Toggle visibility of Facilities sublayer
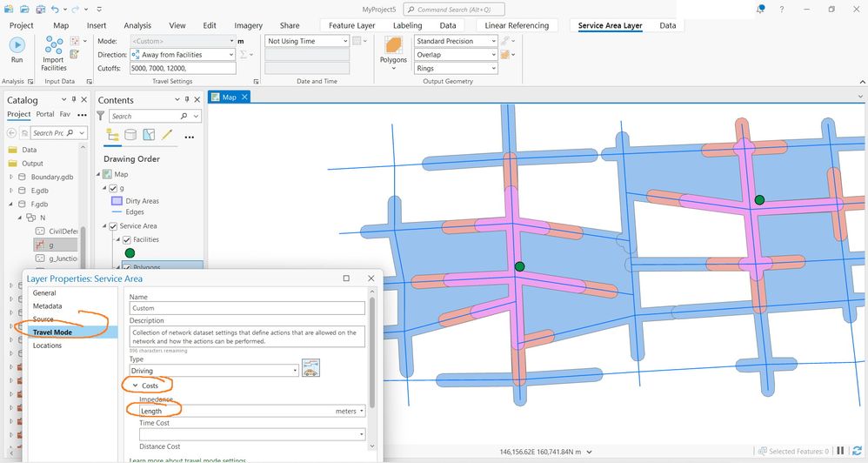Image resolution: width=868 pixels, height=463 pixels. (x=126, y=240)
